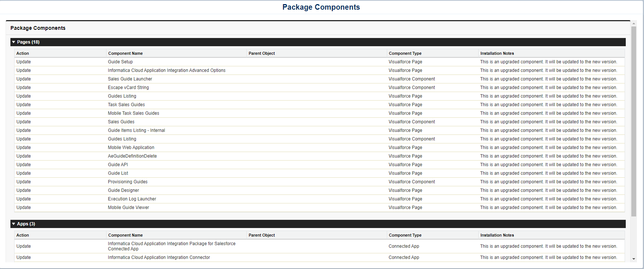644x269 pixels.
Task: Select the AeGuideDefinitionDelete component
Action: point(132,156)
